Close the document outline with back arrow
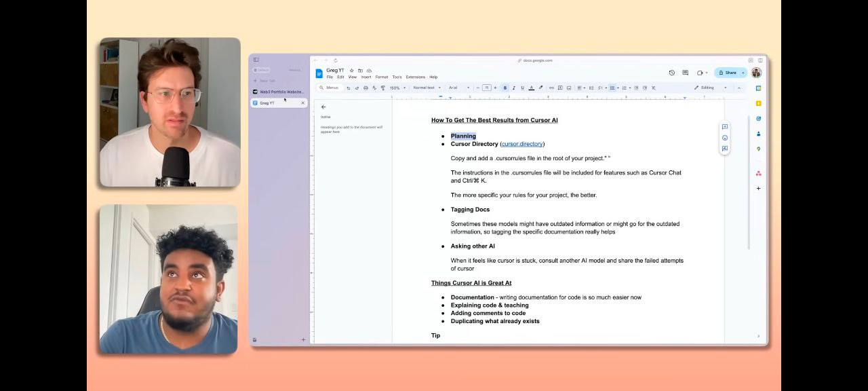868x391 pixels. tap(323, 107)
